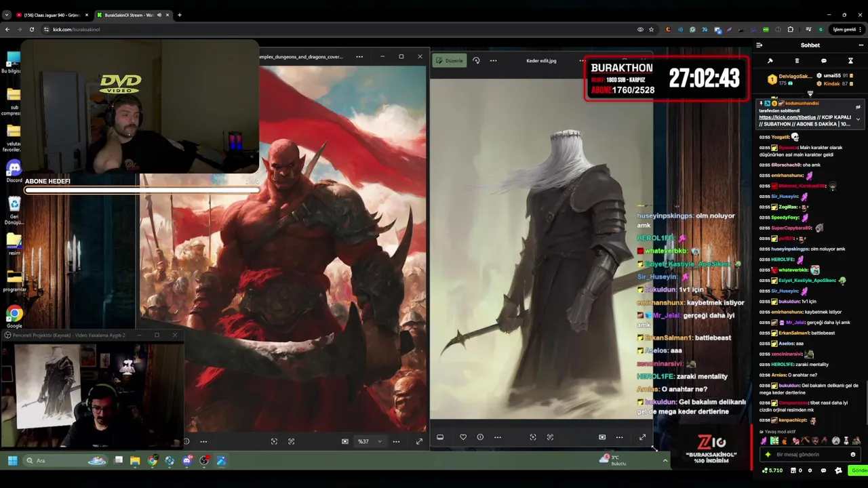Fit image to window in Keder viewer
Viewport: 868px width, 488px height.
[x=533, y=437]
